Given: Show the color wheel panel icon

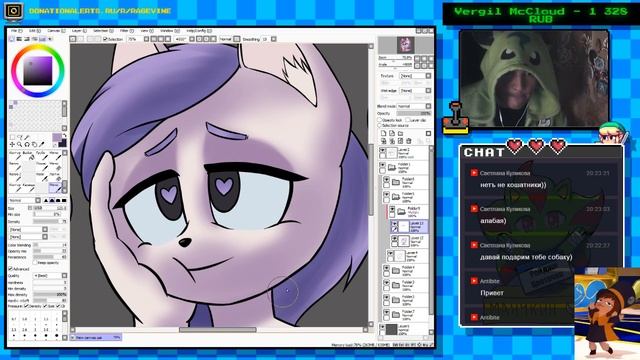Looking at the screenshot, I should tap(11, 39).
